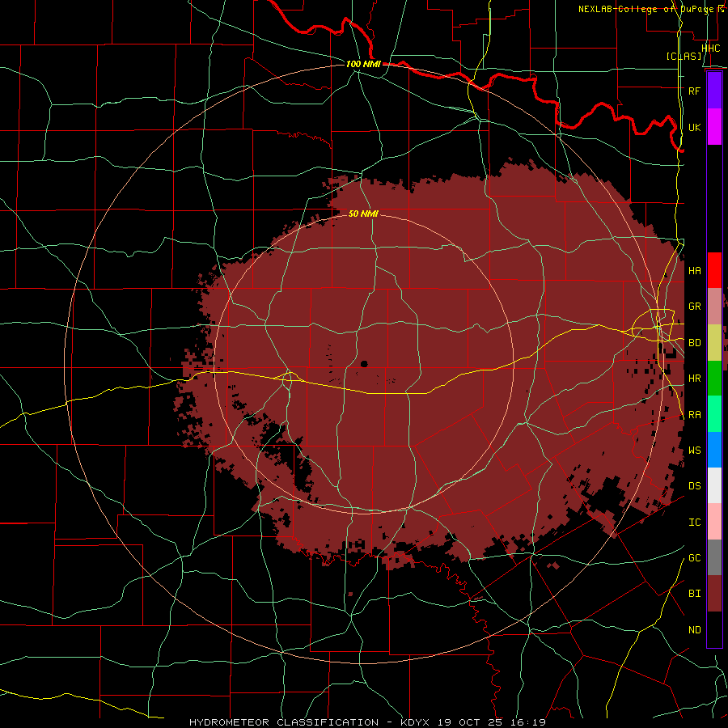Click the 100 NMI range ring label
The height and width of the screenshot is (728, 728).
tap(363, 64)
